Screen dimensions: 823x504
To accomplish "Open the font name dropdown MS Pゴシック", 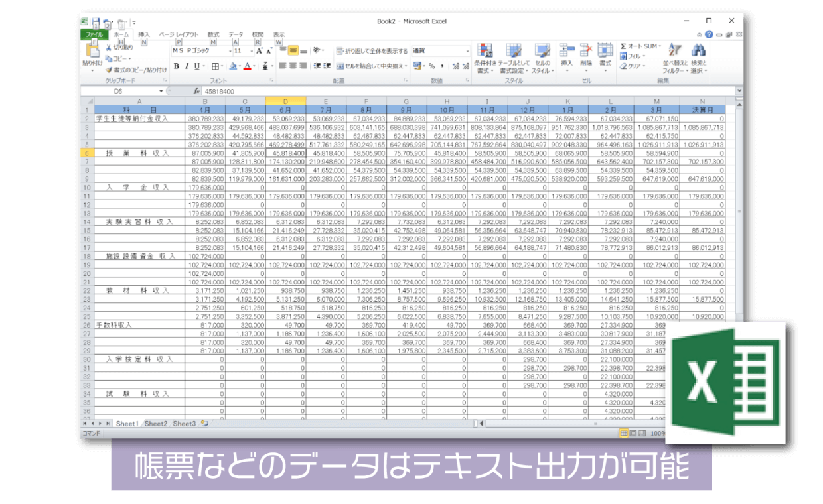I will click(199, 51).
